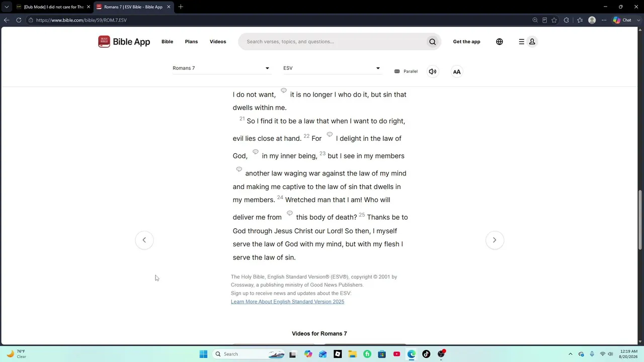
Task: Open Task View from the taskbar
Action: (x=292, y=354)
